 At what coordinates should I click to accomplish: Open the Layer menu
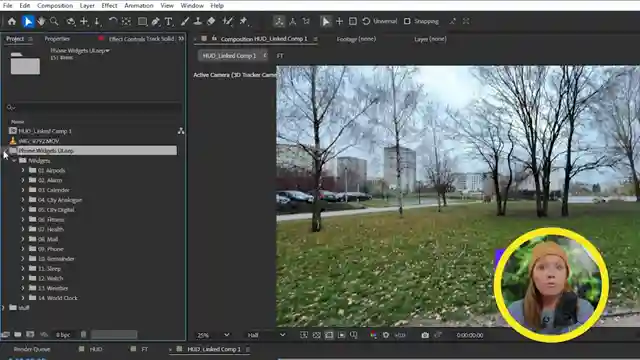tap(87, 6)
